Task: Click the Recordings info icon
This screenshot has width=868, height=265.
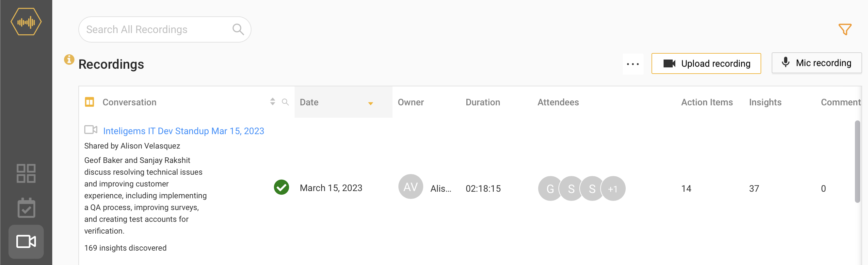Action: [x=69, y=60]
